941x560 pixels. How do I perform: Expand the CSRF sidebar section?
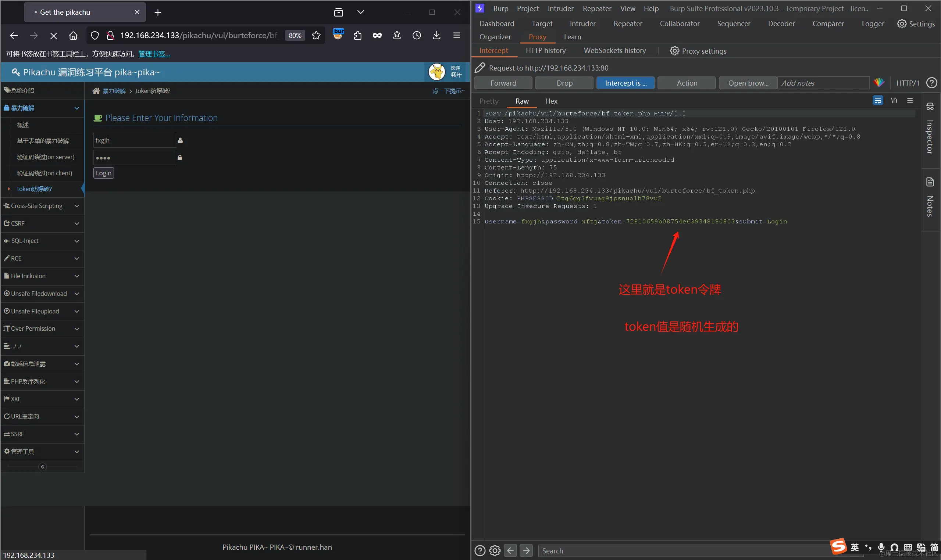click(42, 223)
